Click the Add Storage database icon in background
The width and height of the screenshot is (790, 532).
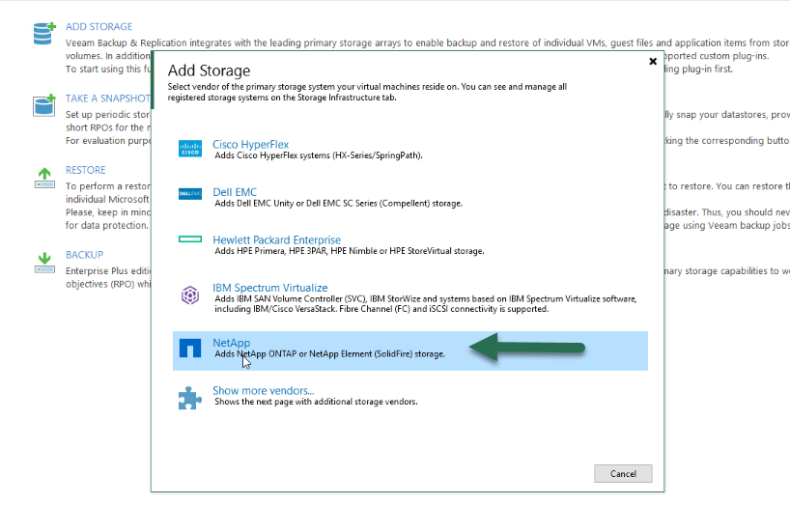click(44, 33)
